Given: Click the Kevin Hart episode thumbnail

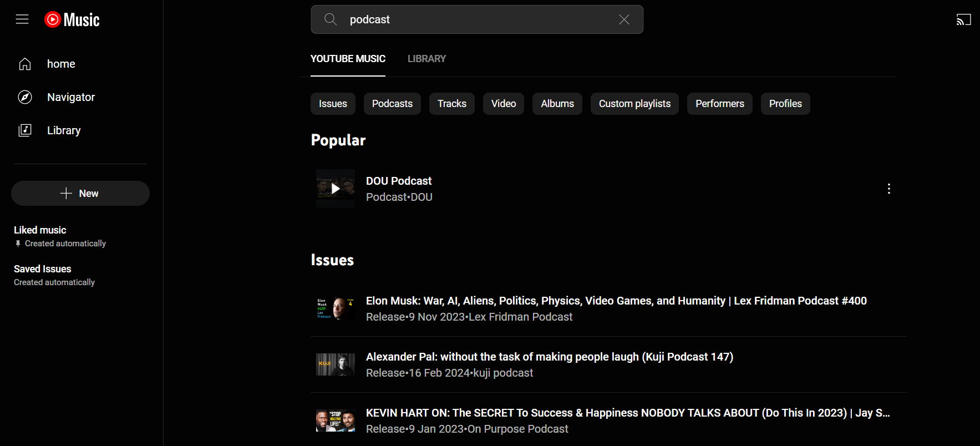Looking at the screenshot, I should [336, 420].
